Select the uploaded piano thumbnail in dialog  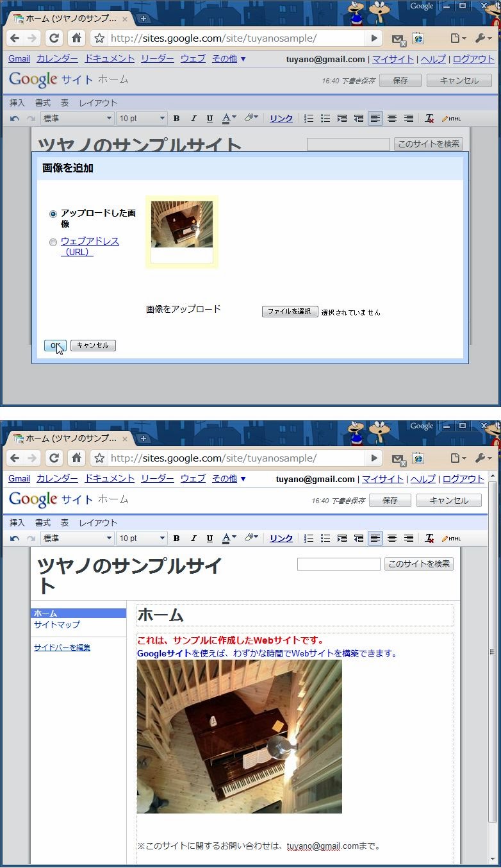[182, 224]
